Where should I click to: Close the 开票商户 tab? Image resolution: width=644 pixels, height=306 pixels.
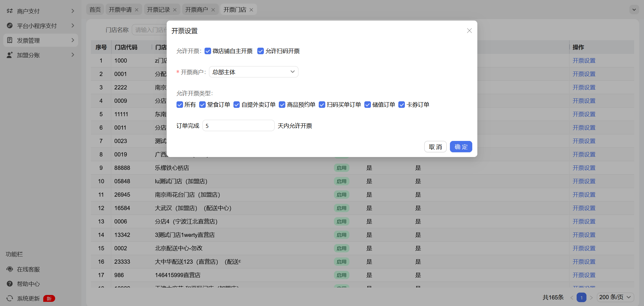click(x=213, y=10)
